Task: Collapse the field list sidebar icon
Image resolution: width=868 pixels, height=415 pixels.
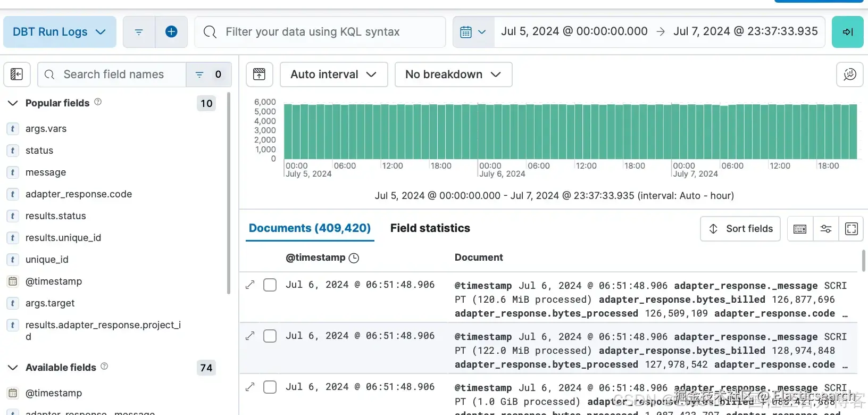Action: (x=17, y=74)
